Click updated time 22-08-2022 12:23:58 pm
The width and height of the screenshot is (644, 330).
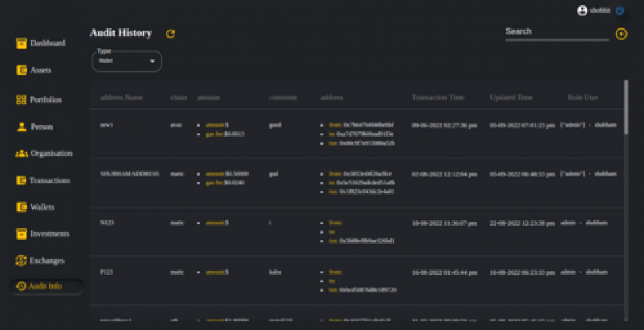pyautogui.click(x=522, y=224)
